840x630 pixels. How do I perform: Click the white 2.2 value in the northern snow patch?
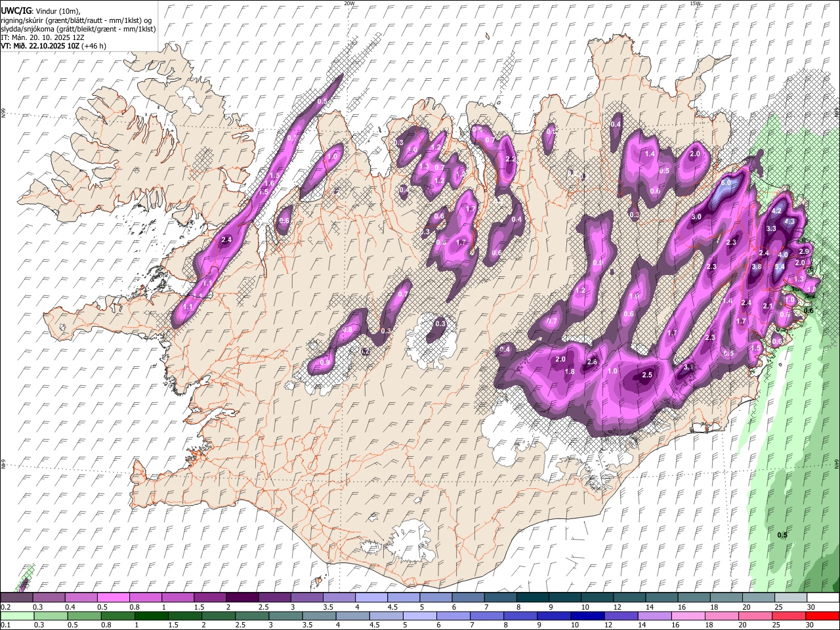tap(511, 159)
